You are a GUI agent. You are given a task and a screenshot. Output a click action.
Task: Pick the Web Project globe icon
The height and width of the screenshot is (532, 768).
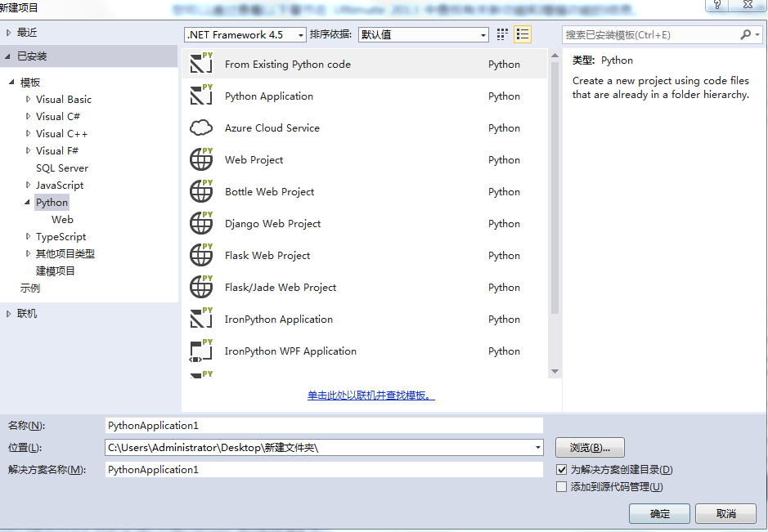pyautogui.click(x=201, y=159)
